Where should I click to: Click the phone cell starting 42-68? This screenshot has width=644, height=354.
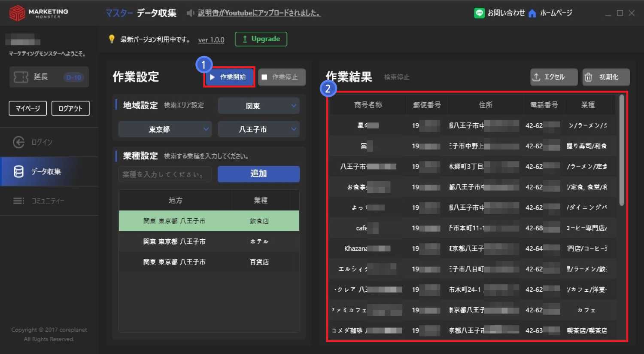pos(543,228)
